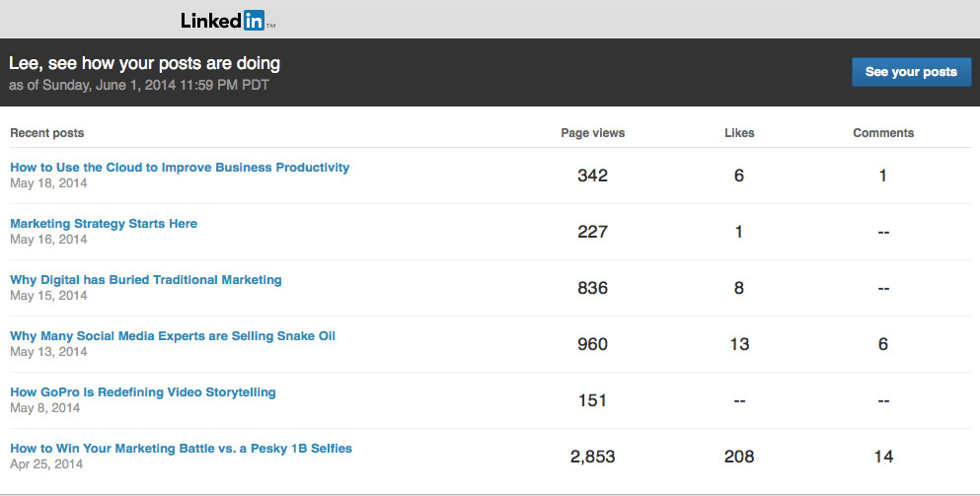Image resolution: width=980 pixels, height=496 pixels.
Task: Open the Cloud Business Productivity post
Action: click(180, 168)
